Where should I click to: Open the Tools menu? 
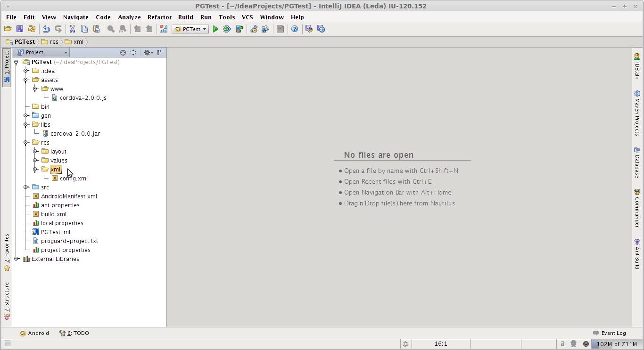[x=227, y=17]
